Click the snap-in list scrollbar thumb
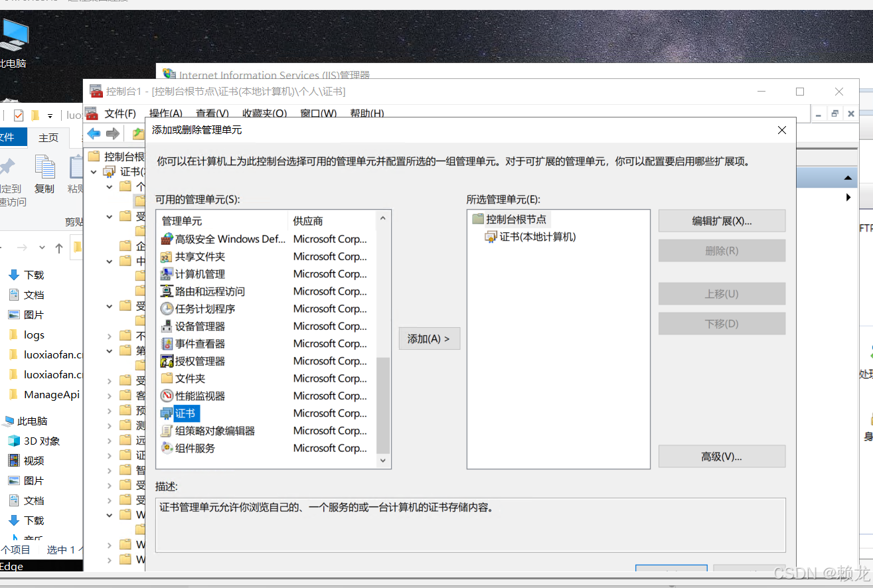 click(383, 405)
